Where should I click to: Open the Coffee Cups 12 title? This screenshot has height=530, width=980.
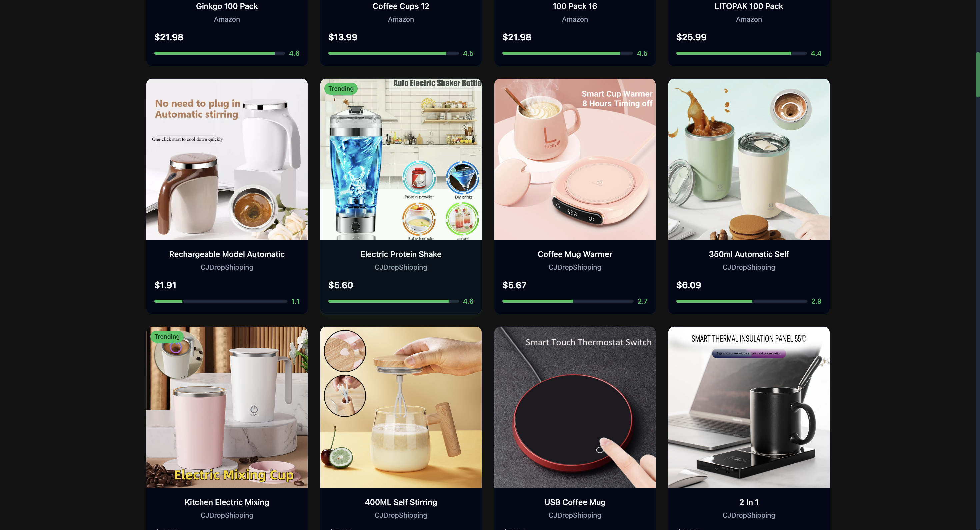point(401,6)
